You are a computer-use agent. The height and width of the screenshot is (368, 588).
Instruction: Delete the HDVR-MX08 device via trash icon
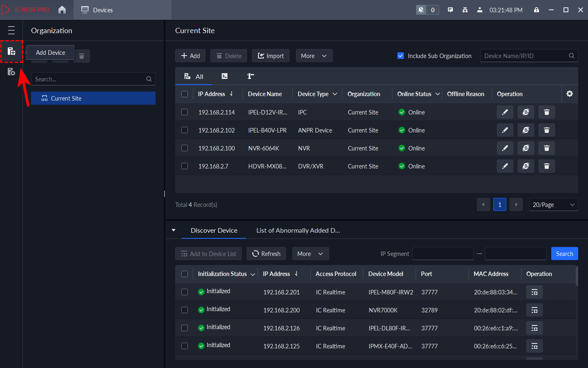click(546, 166)
